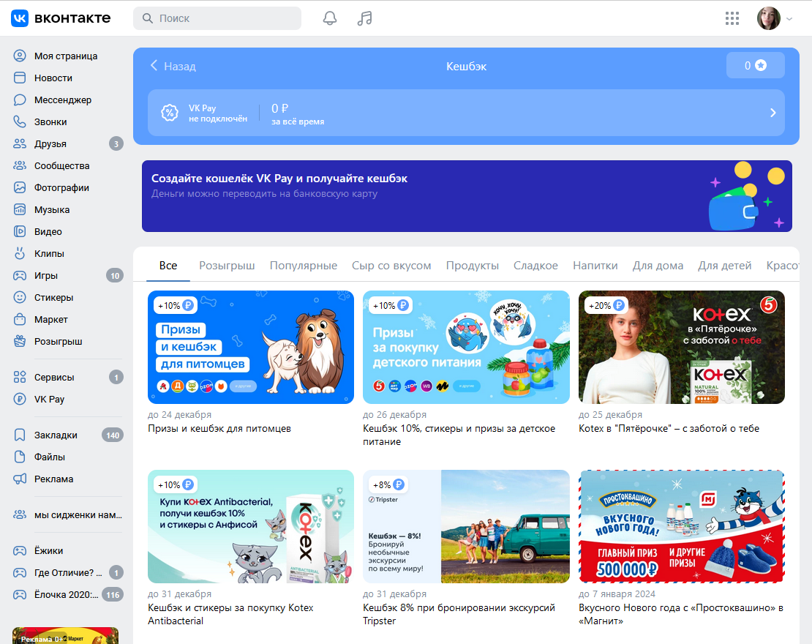Screen dimensions: 812x644
Task: Click the Закладки 140 counter badge
Action: (x=113, y=435)
